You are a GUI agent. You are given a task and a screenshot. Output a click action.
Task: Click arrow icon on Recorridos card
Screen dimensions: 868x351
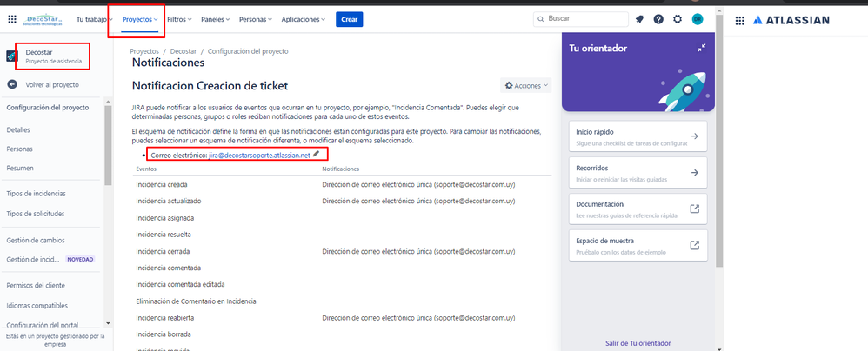695,173
